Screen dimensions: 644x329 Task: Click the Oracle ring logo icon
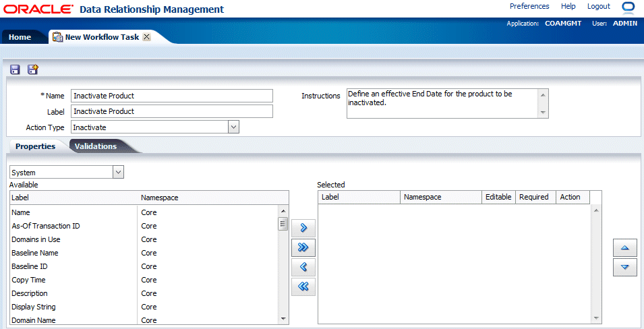(x=628, y=7)
